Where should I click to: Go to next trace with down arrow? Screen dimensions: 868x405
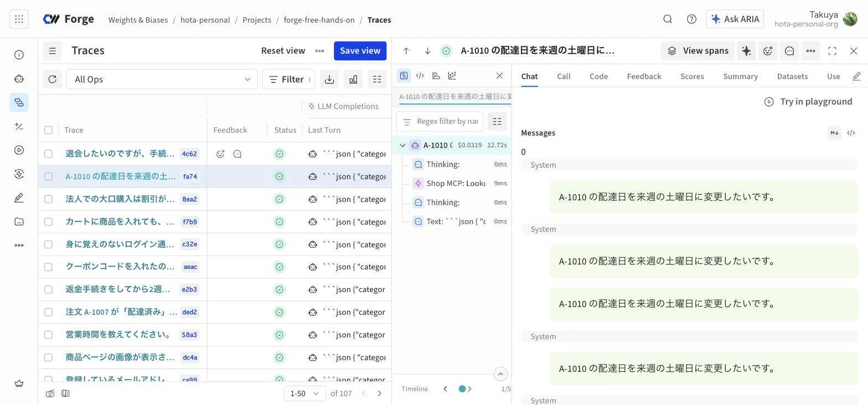pos(427,51)
